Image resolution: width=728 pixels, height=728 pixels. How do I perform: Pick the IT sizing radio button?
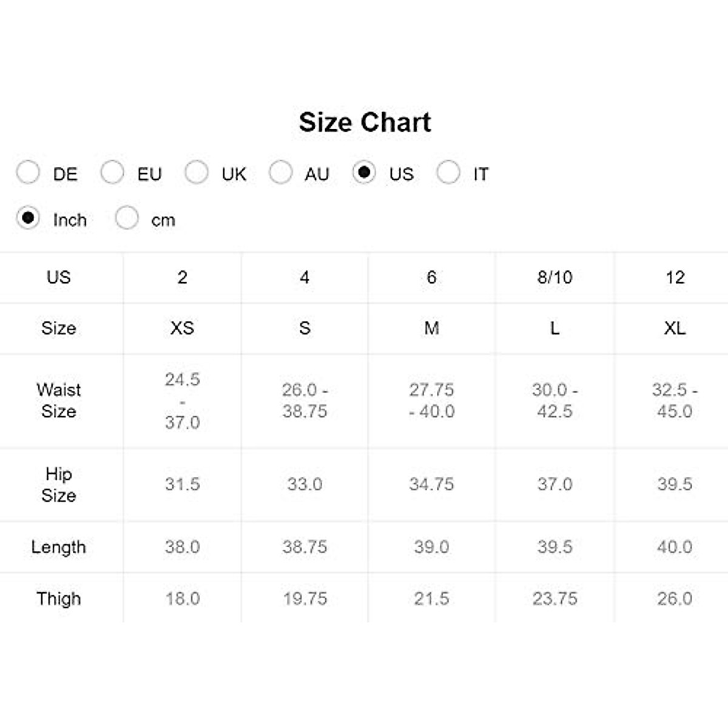(448, 173)
